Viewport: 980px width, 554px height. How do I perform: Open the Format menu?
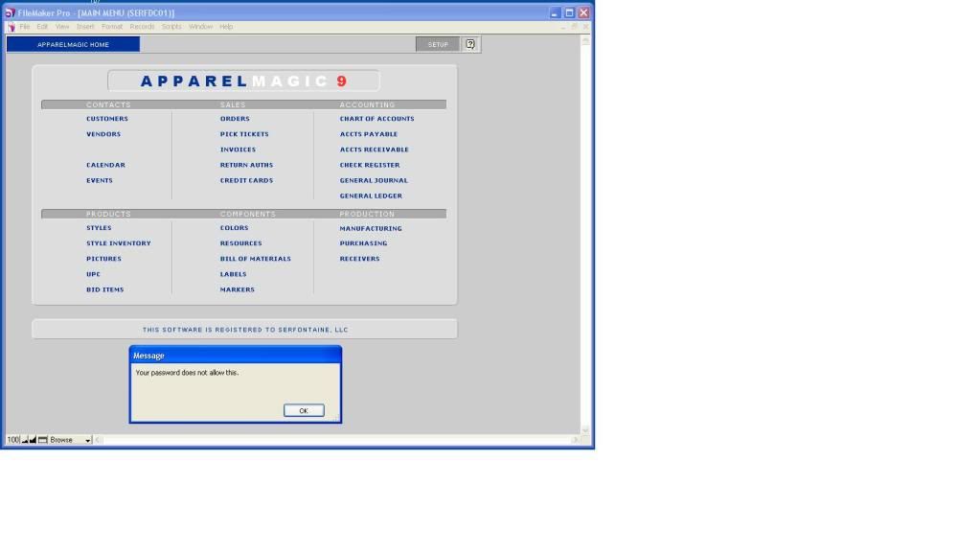(x=112, y=27)
